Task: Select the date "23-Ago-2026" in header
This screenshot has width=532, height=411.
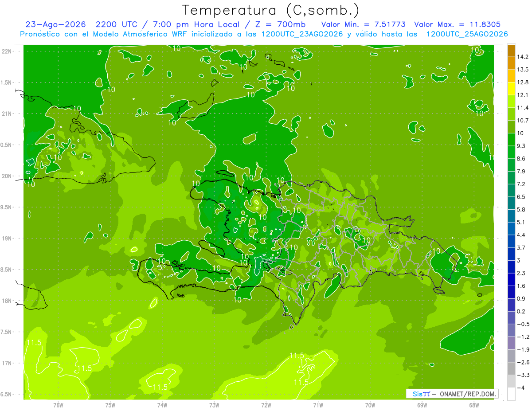Action: tap(55, 24)
